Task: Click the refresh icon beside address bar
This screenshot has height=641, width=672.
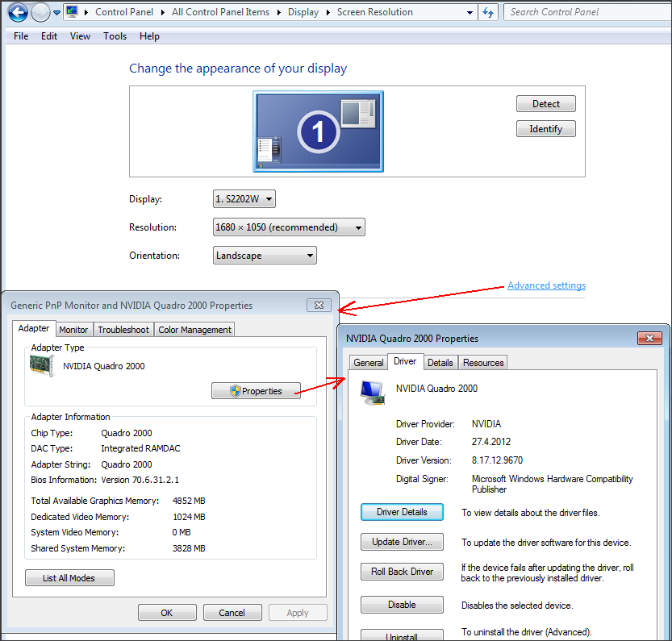Action: (487, 12)
